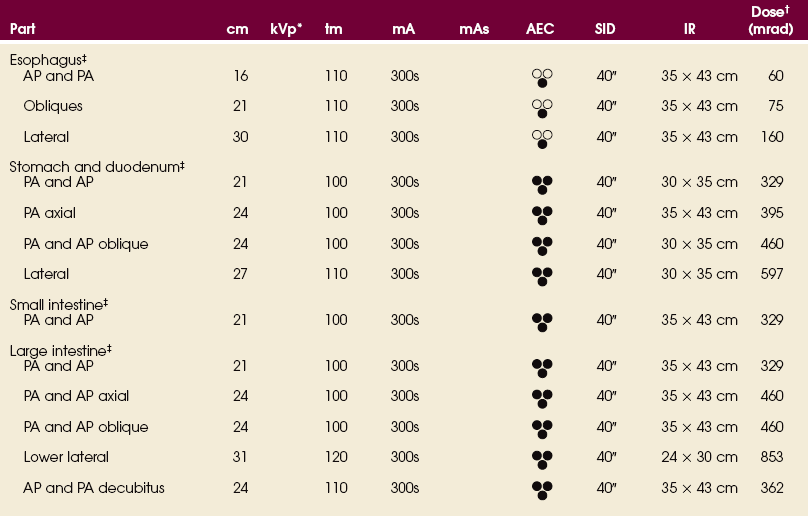The image size is (808, 516).
Task: Click the AEC icon in Esophagus Lateral row
Action: coord(542,139)
